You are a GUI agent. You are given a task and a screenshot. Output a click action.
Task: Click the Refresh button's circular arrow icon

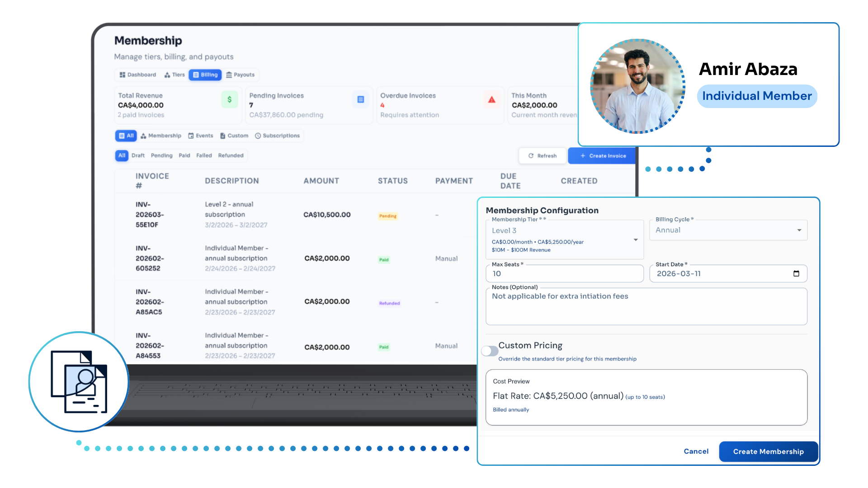(x=531, y=155)
